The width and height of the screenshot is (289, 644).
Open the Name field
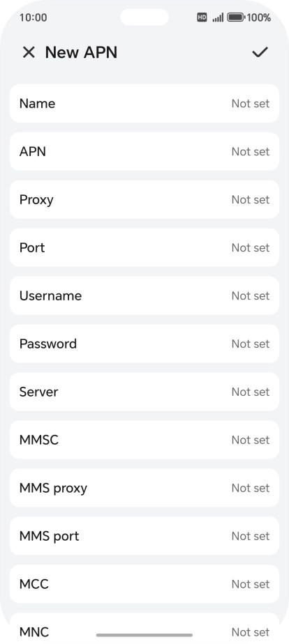[x=144, y=103]
